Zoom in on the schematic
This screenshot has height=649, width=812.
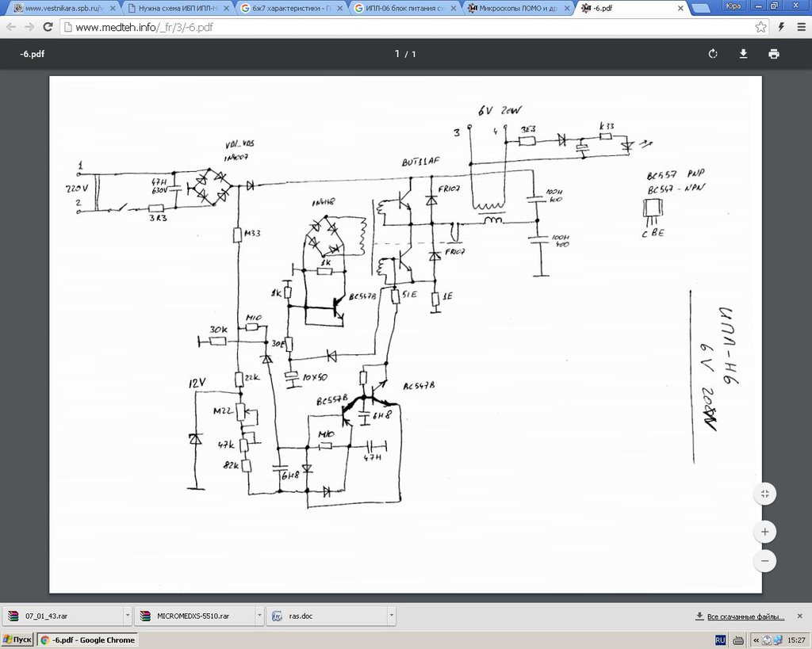764,531
